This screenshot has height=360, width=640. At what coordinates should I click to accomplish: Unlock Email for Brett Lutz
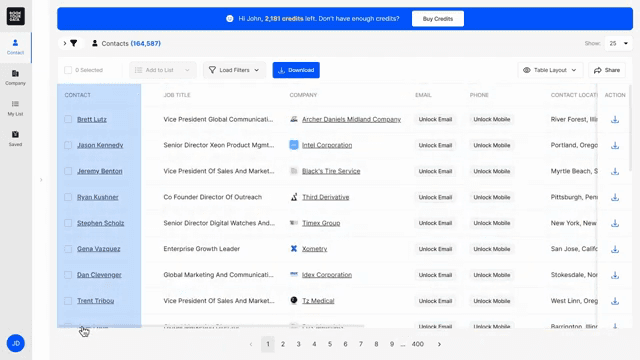click(x=435, y=119)
